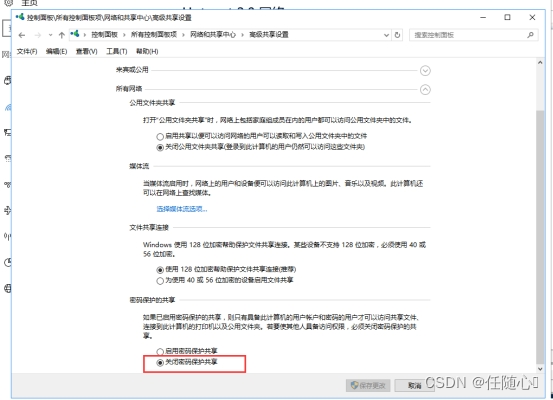Click the scrollbar down arrow
The height and width of the screenshot is (400, 553).
pyautogui.click(x=540, y=369)
